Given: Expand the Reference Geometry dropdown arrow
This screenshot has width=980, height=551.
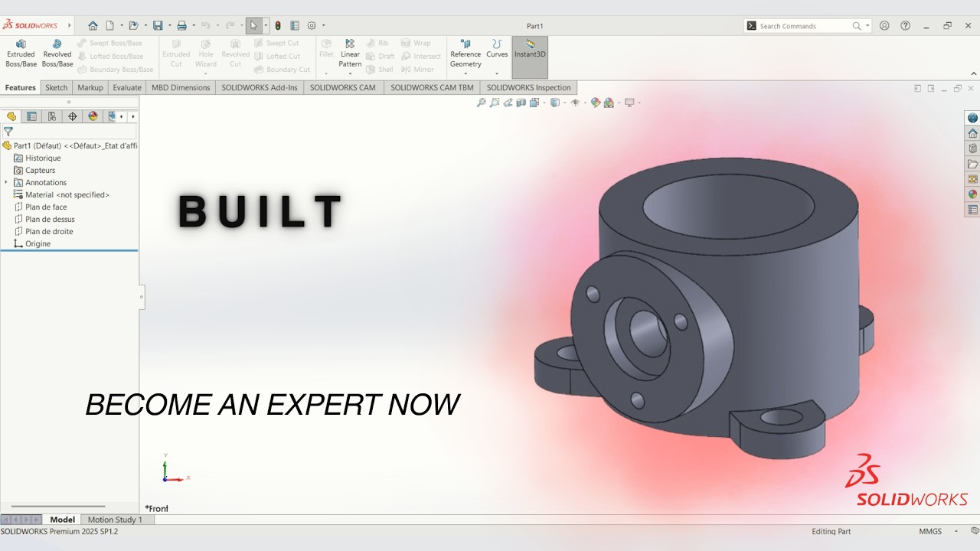Looking at the screenshot, I should 465,73.
